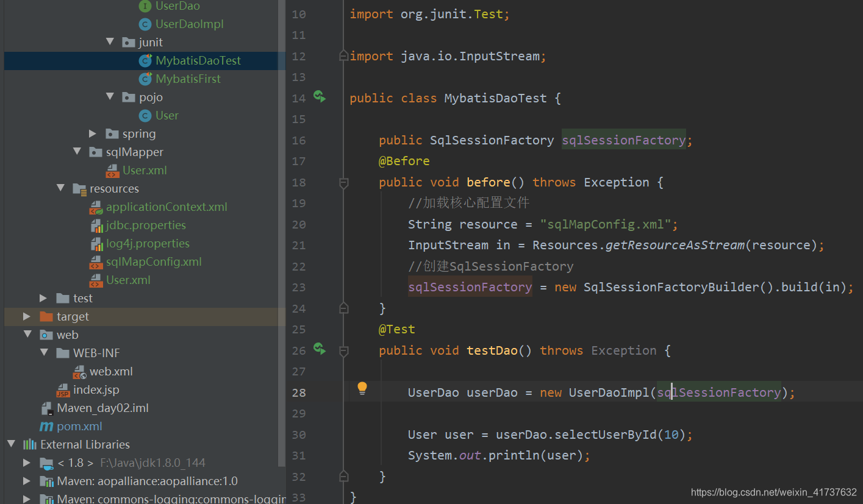Screen dimensions: 863x504
Task: Fold the before() method at line 18
Action: (343, 182)
